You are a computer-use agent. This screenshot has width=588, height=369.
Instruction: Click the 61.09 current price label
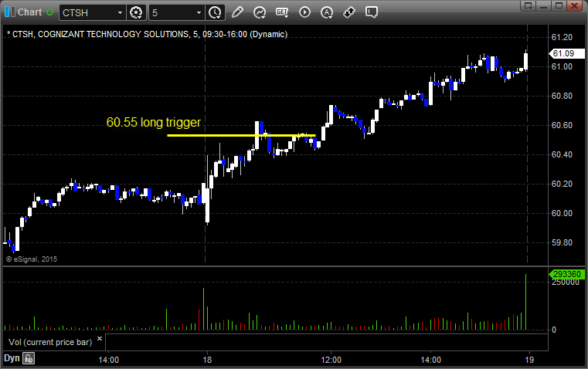562,53
